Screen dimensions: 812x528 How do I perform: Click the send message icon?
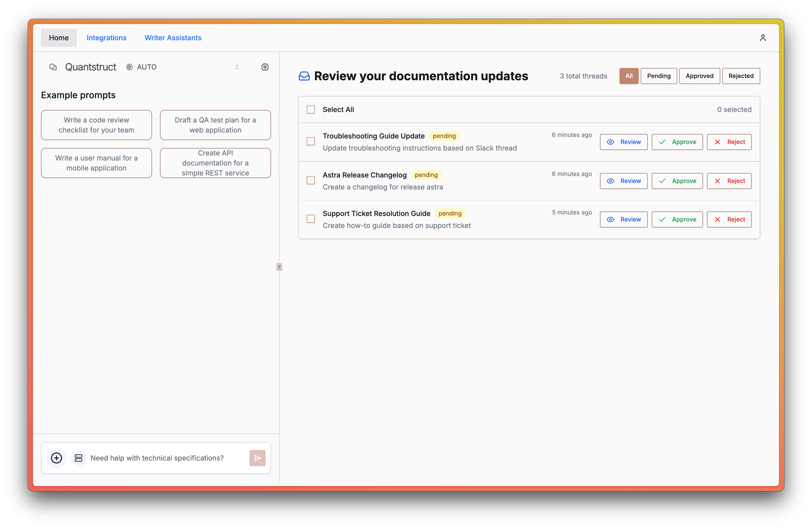257,458
